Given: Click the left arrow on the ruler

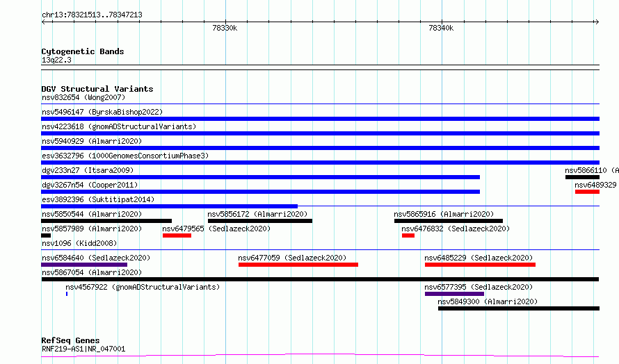Looking at the screenshot, I should tap(44, 22).
